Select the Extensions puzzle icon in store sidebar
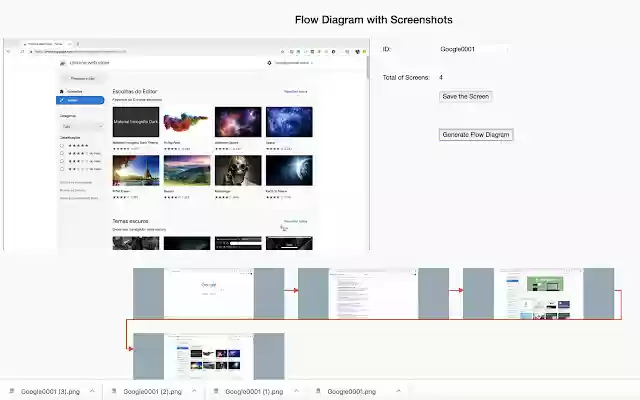This screenshot has width=640, height=400. 62,91
